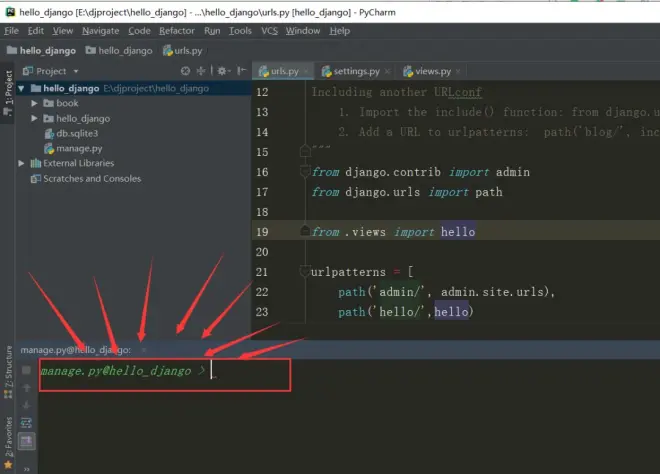Fold imports using line 16 gutter marker
The width and height of the screenshot is (660, 474).
coord(305,171)
